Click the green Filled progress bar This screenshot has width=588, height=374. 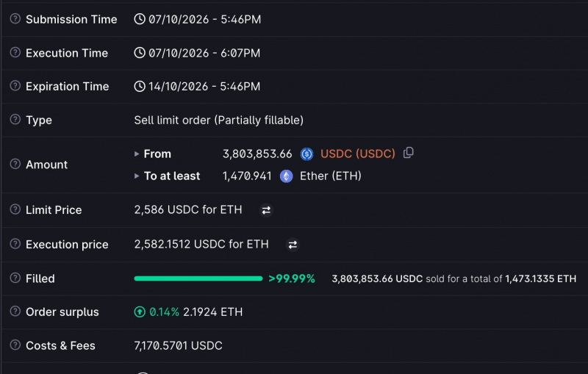[x=198, y=278]
